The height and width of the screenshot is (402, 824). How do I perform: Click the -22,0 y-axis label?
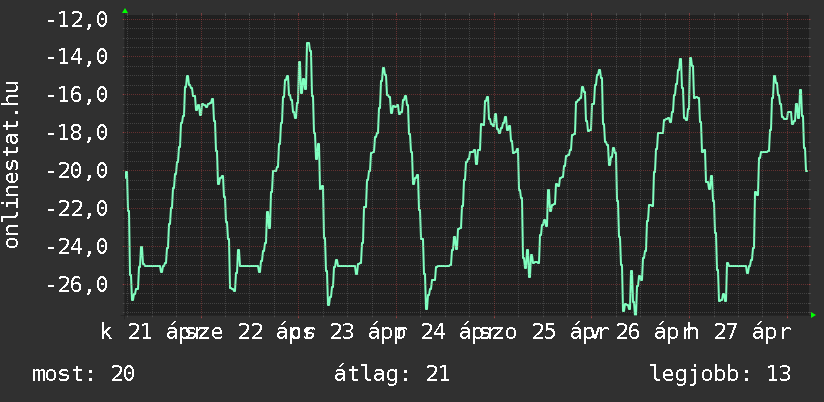[x=77, y=209]
